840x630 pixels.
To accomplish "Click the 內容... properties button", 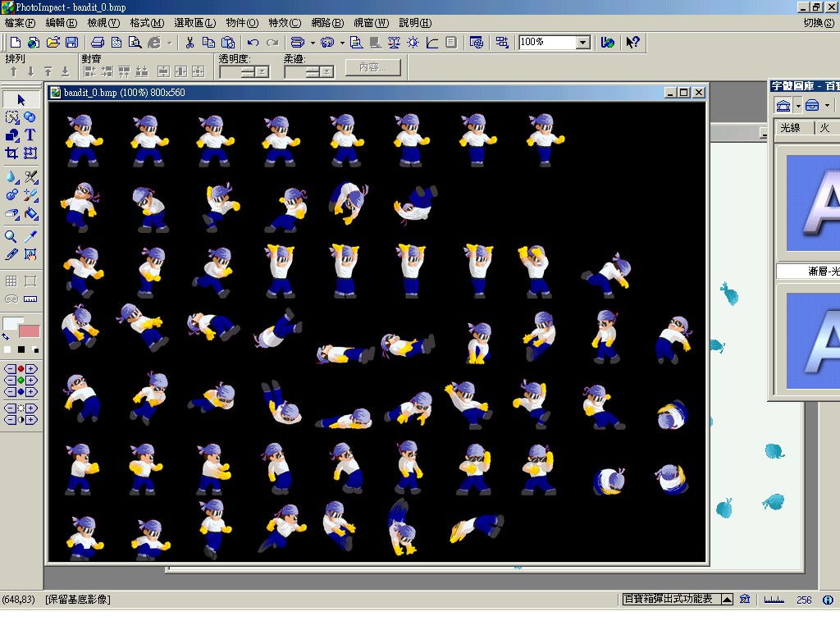I will coord(373,67).
